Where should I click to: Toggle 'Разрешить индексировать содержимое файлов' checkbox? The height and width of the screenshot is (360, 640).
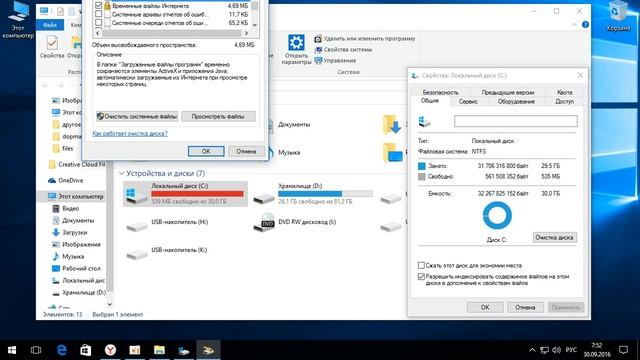pos(421,277)
